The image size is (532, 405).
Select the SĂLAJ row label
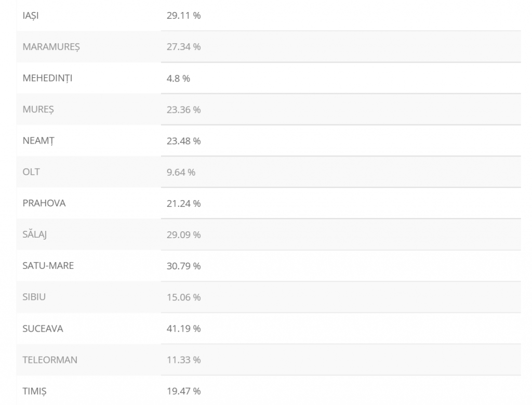coord(35,235)
